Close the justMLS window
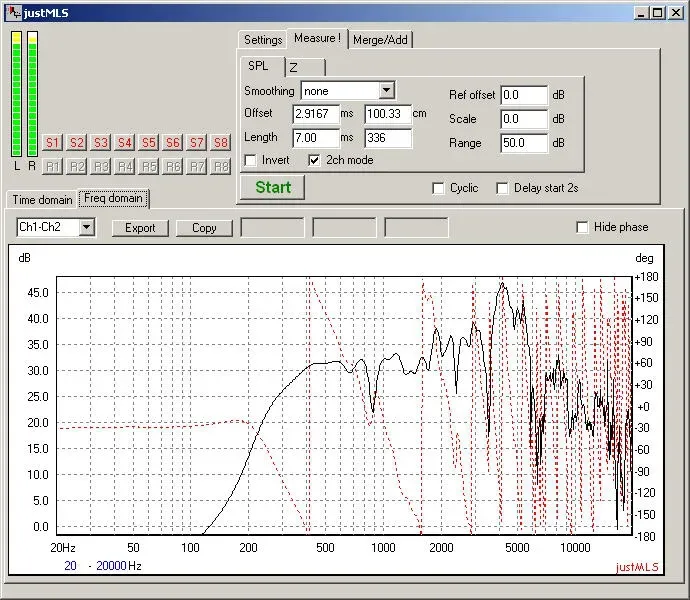Viewport: 690px width, 600px height. [676, 13]
